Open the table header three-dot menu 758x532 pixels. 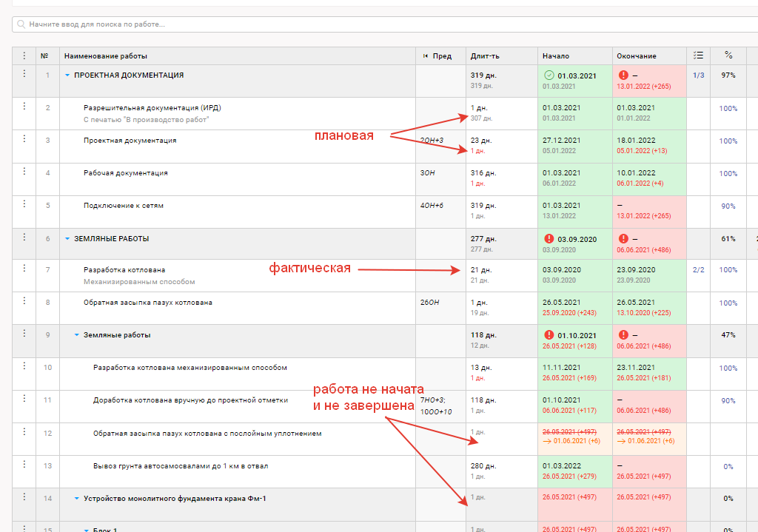coord(24,55)
